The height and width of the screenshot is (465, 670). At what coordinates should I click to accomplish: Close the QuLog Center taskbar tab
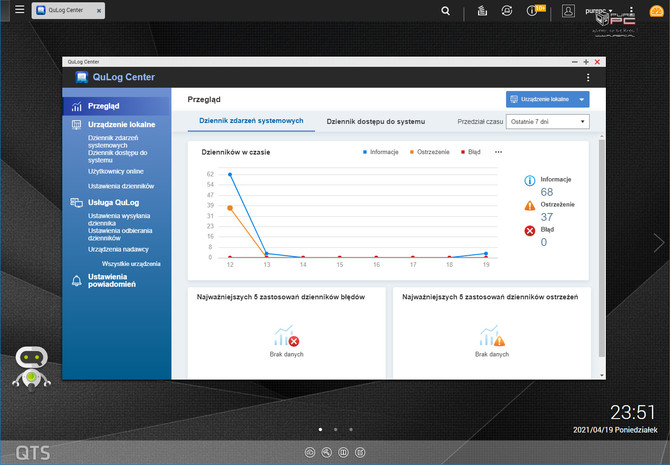[99, 11]
